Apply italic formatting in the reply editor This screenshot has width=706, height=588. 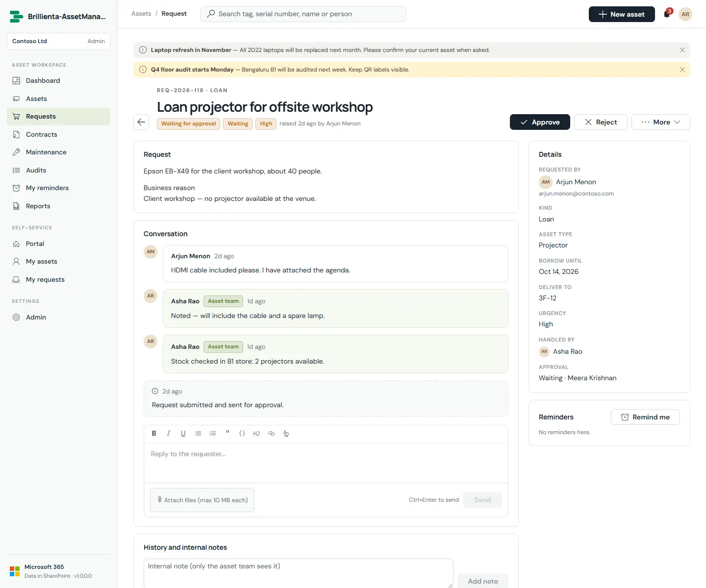click(x=169, y=434)
